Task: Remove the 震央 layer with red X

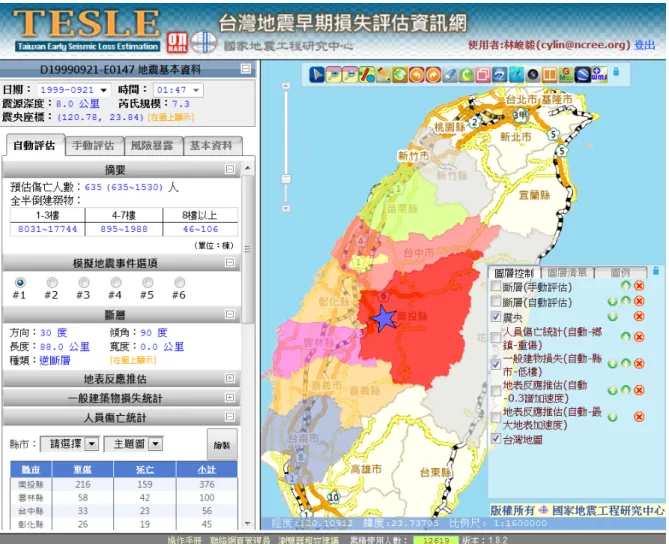Action: [x=639, y=316]
